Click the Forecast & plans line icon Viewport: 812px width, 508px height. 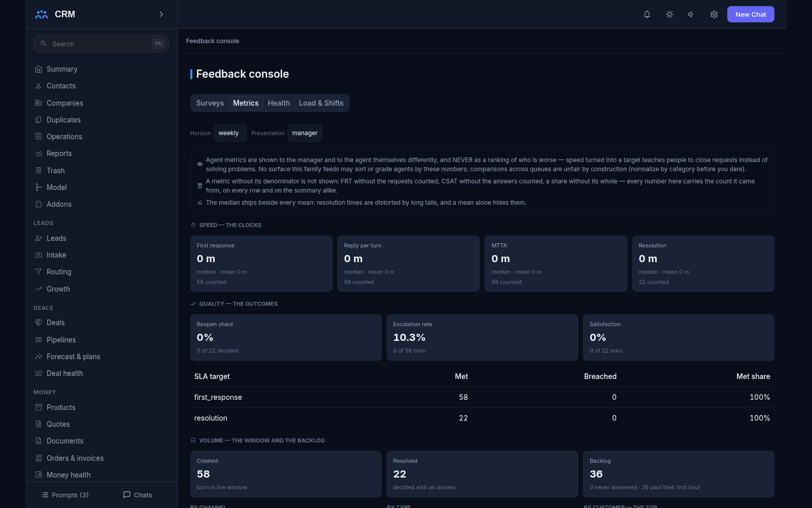pyautogui.click(x=39, y=357)
